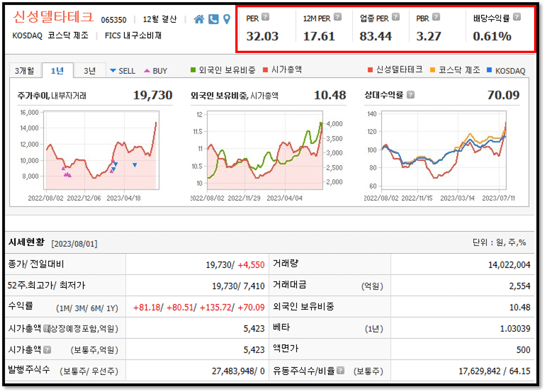Open help icon next to 상대수익률
Image resolution: width=545 pixels, height=392 pixels.
pos(410,95)
